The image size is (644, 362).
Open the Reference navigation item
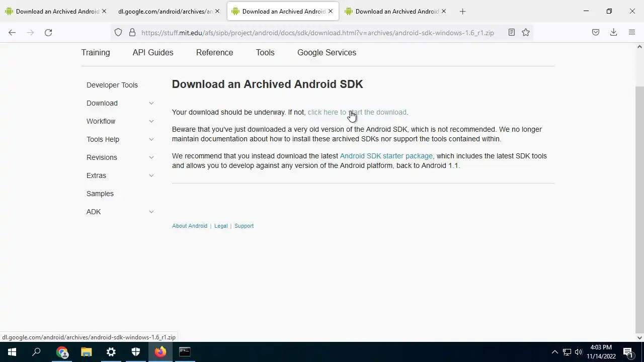214,52
